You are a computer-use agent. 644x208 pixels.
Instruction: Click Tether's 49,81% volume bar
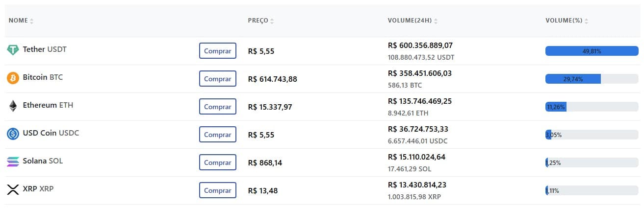(x=592, y=51)
